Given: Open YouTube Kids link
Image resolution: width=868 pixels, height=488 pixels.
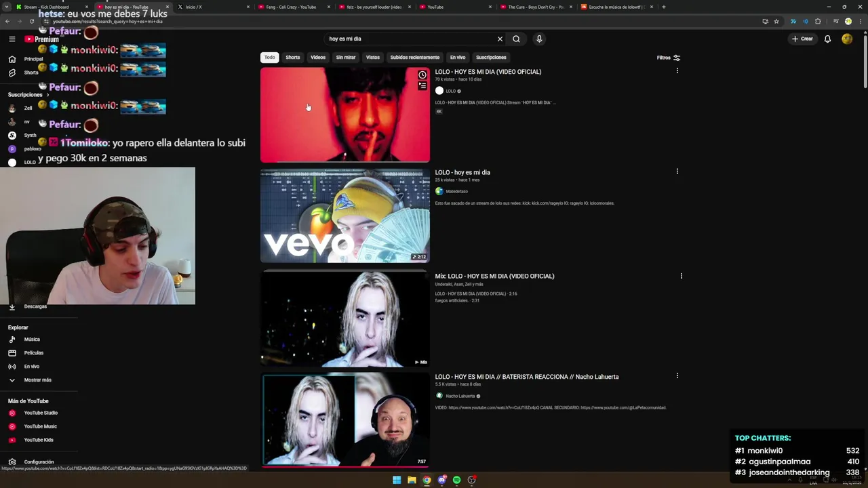Looking at the screenshot, I should pos(39,440).
